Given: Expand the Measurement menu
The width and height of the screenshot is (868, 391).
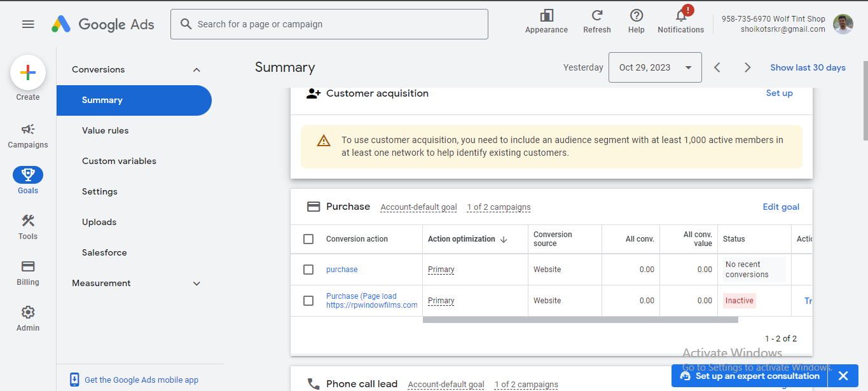Looking at the screenshot, I should pos(136,284).
